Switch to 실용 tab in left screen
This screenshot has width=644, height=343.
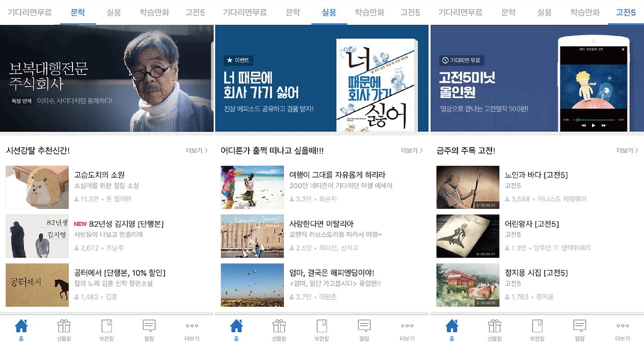[114, 13]
